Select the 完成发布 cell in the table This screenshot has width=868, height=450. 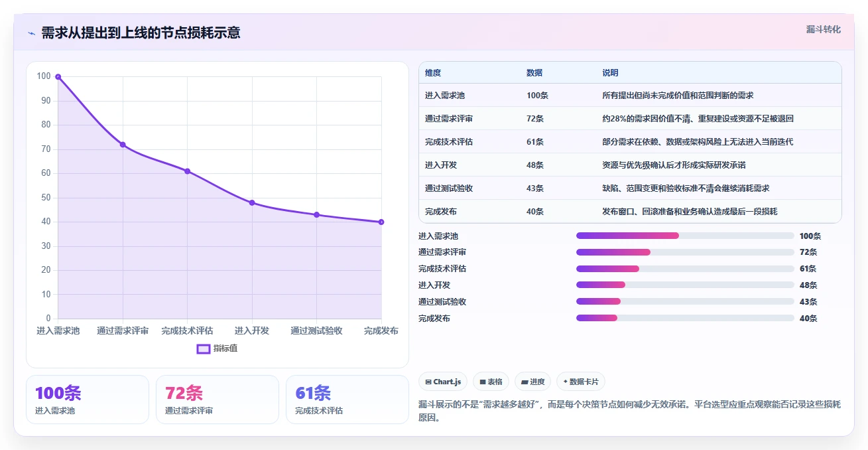(441, 212)
